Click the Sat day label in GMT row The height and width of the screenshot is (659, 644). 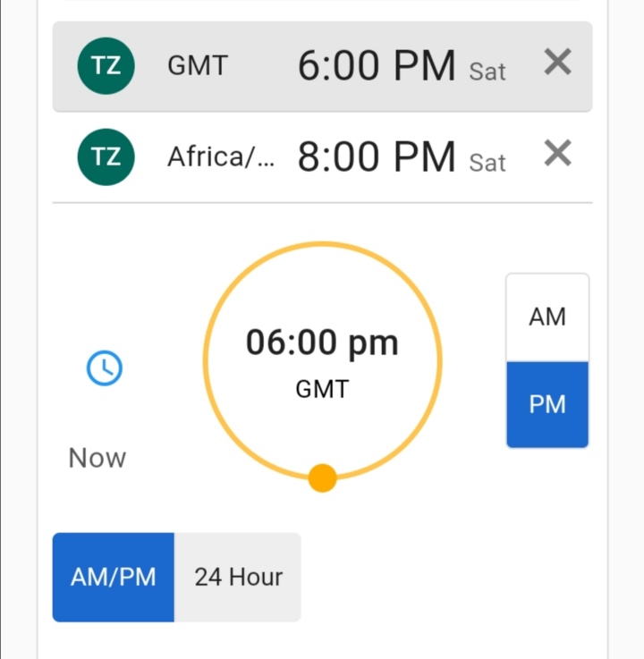point(487,72)
